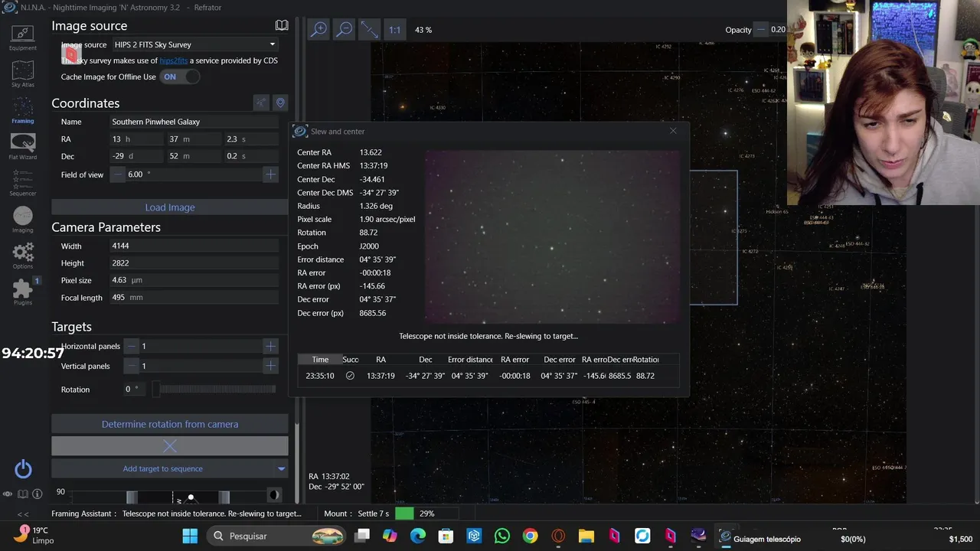The image size is (980, 551).
Task: Open the Imaging section
Action: (22, 219)
